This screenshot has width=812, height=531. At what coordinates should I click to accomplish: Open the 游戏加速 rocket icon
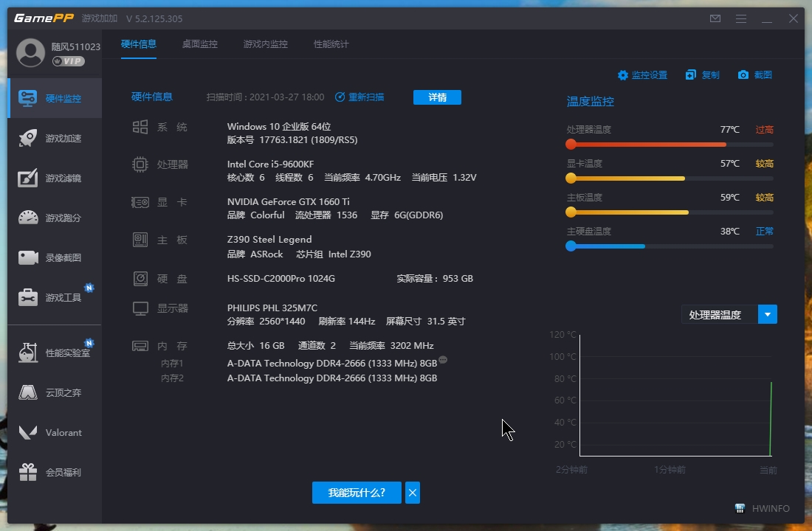28,138
